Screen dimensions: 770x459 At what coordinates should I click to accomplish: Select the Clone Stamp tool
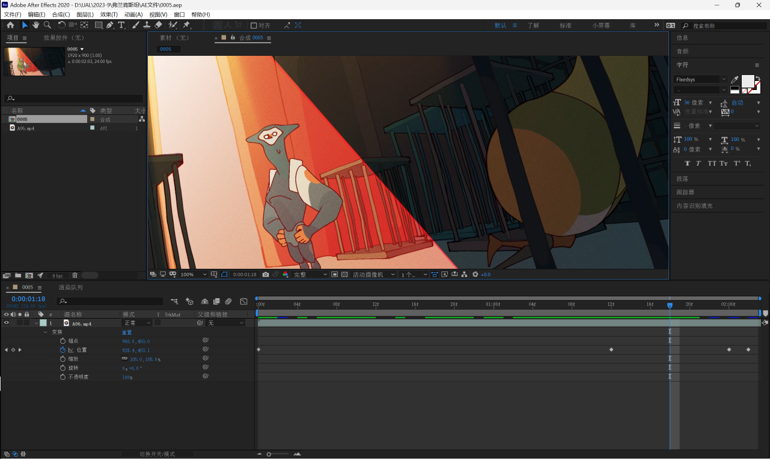tap(146, 25)
